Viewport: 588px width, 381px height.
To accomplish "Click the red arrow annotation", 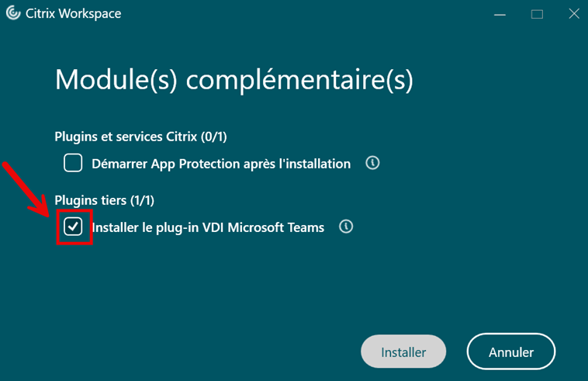I will tap(26, 189).
